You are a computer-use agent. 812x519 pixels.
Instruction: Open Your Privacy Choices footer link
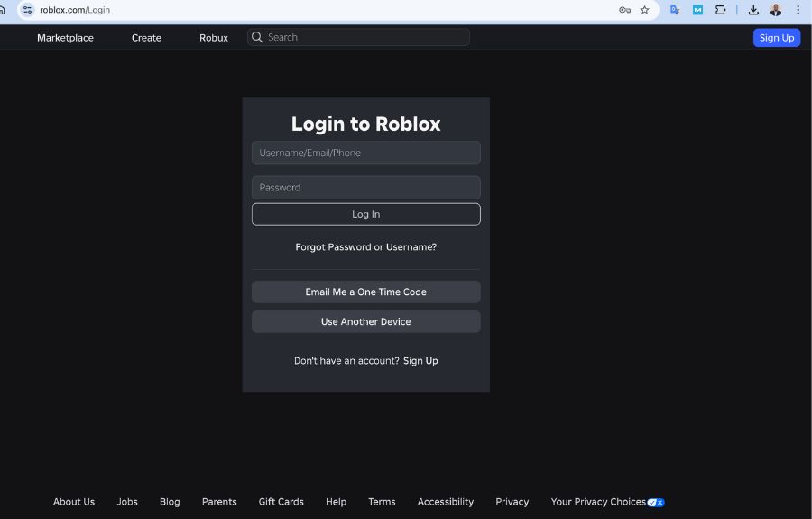[598, 502]
